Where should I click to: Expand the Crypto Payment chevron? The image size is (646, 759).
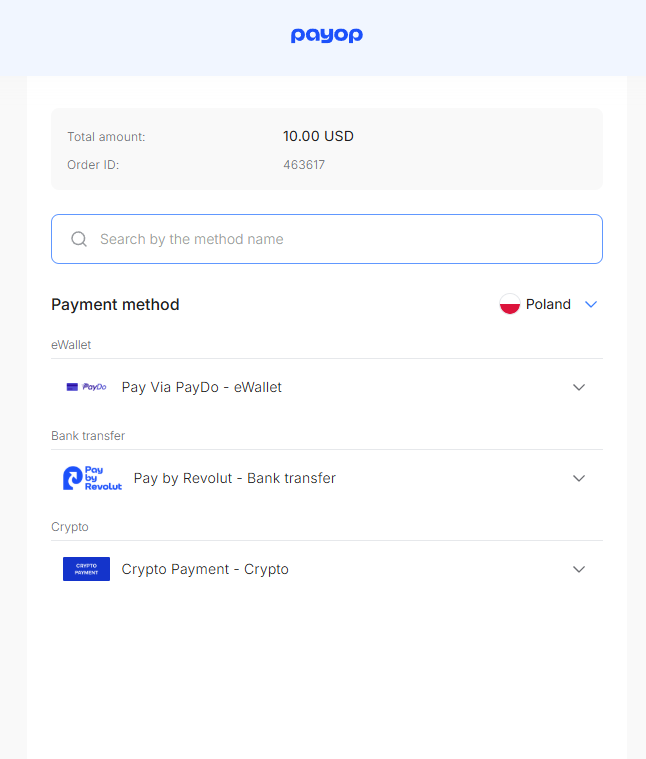(x=579, y=569)
